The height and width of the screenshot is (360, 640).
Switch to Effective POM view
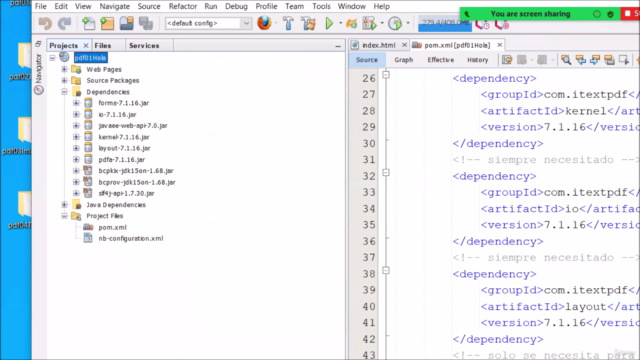pyautogui.click(x=440, y=60)
